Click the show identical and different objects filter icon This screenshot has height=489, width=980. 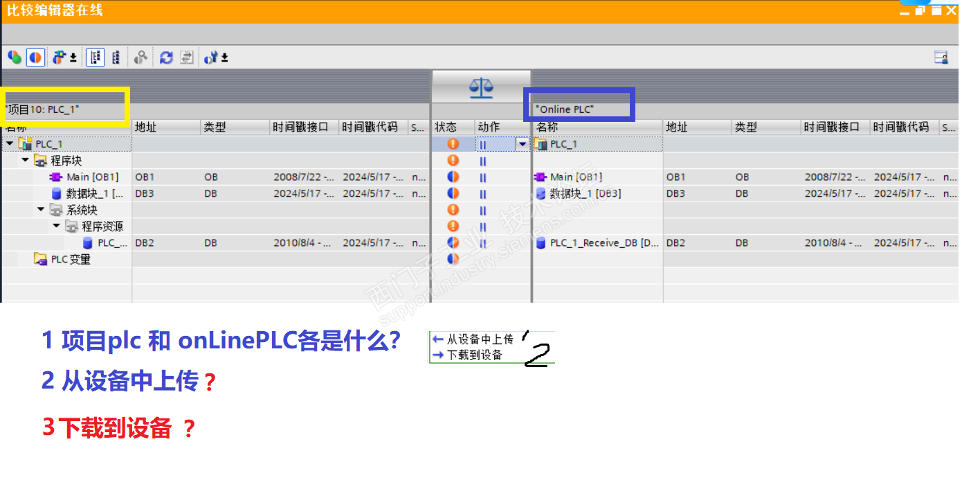coord(15,57)
